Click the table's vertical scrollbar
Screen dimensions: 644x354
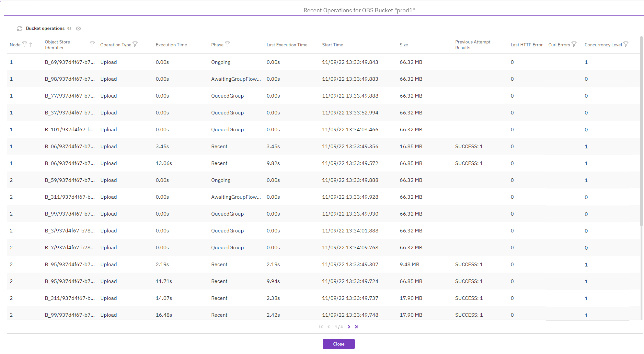tap(641, 130)
